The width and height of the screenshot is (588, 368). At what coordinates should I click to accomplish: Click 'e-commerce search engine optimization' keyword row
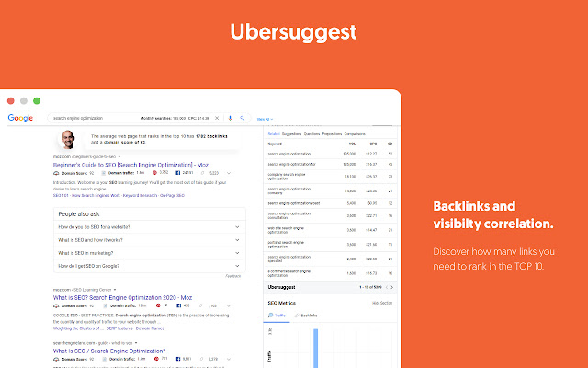click(330, 273)
